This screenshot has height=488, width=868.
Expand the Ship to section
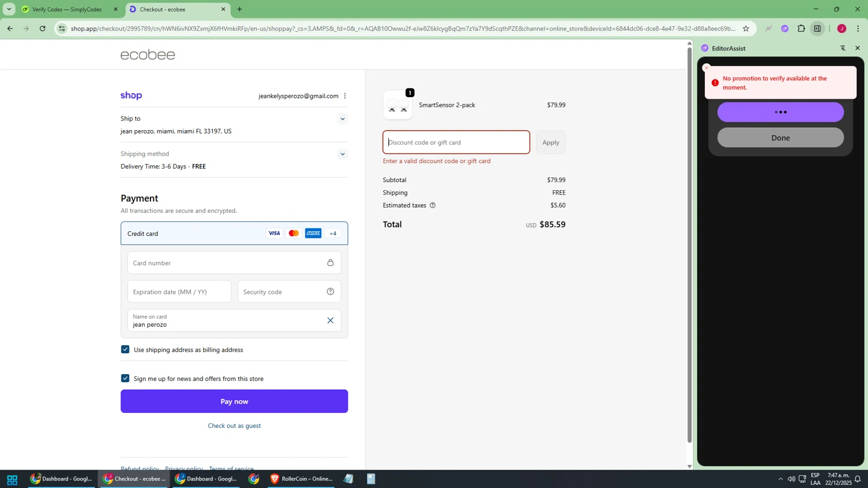click(343, 119)
